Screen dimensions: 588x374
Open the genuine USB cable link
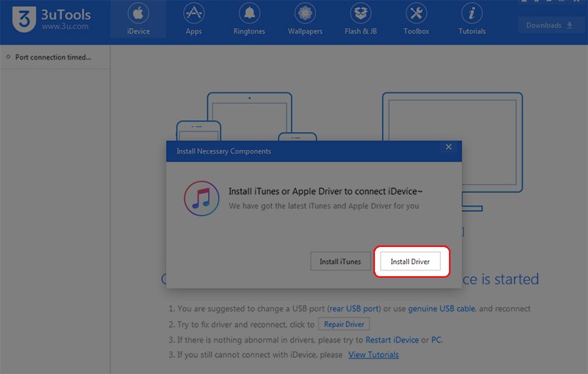click(x=442, y=309)
